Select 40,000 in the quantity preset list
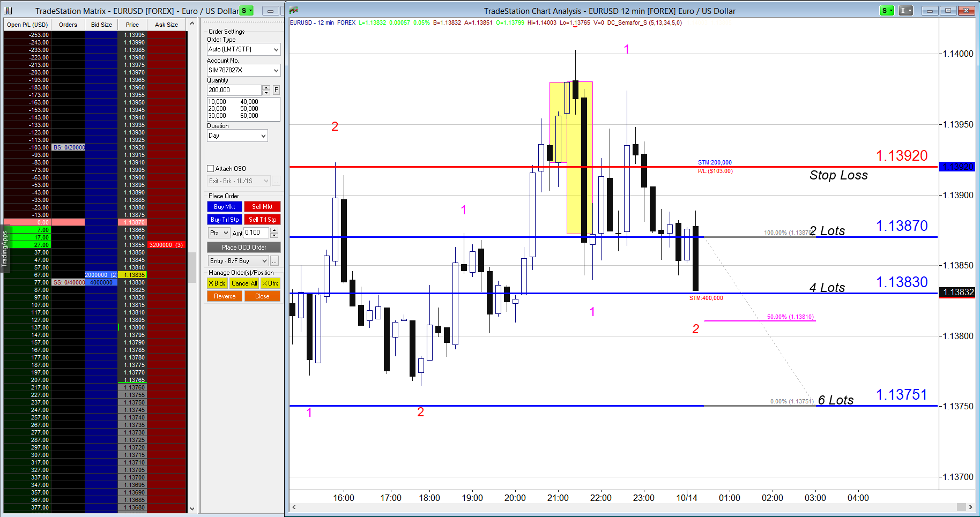The height and width of the screenshot is (517, 980). tap(249, 102)
